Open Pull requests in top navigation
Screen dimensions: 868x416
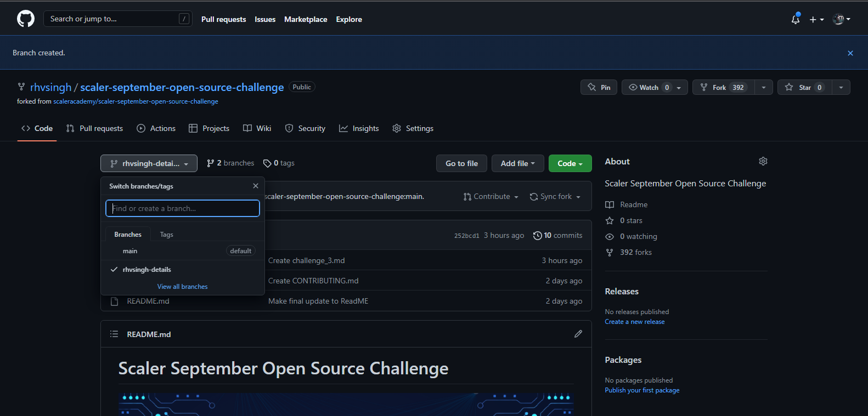coord(223,19)
